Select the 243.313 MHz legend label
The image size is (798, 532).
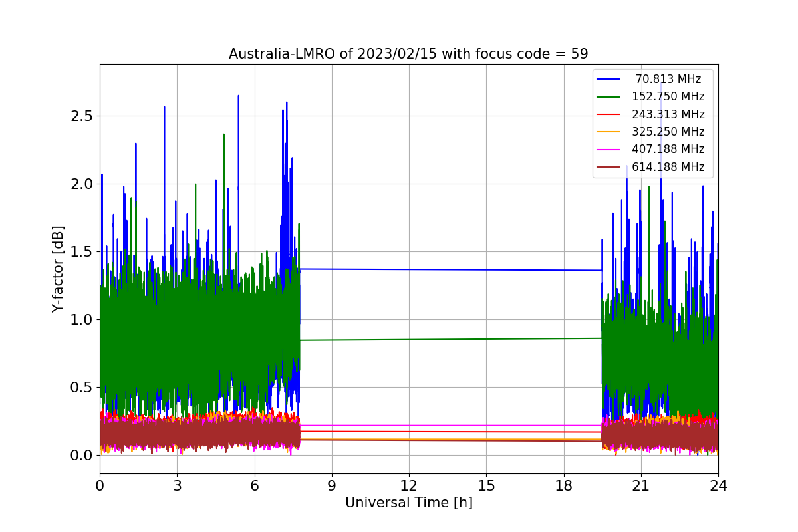(668, 114)
